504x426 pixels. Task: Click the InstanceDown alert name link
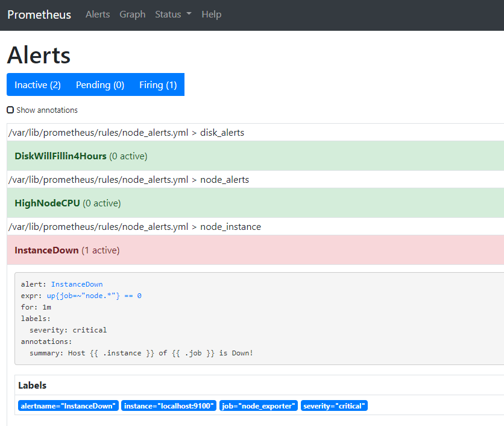tap(77, 284)
